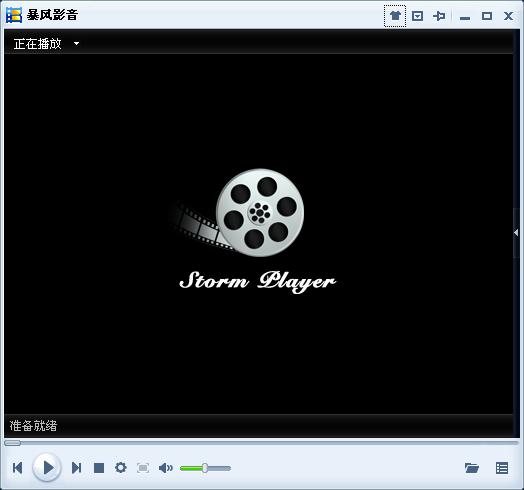Skip to the previous track
524x490 pixels.
point(17,468)
